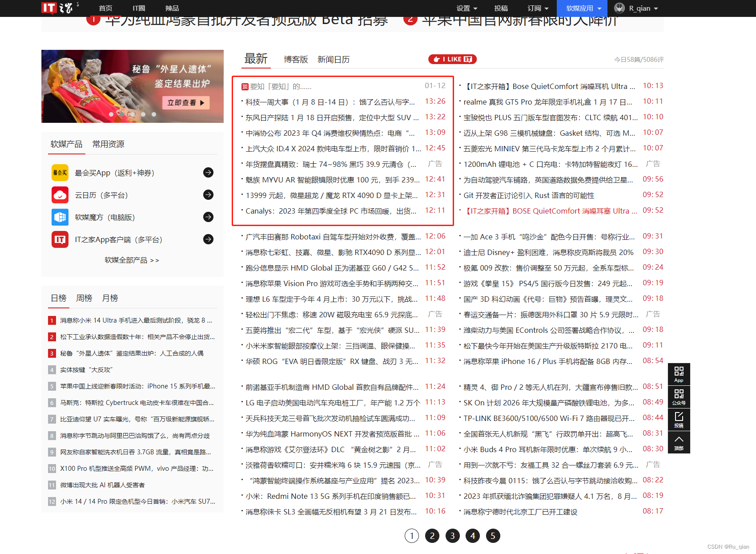Viewport: 756px width, 554px height.
Task: Open the realme 真我 GT5 Pro article
Action: [x=547, y=102]
